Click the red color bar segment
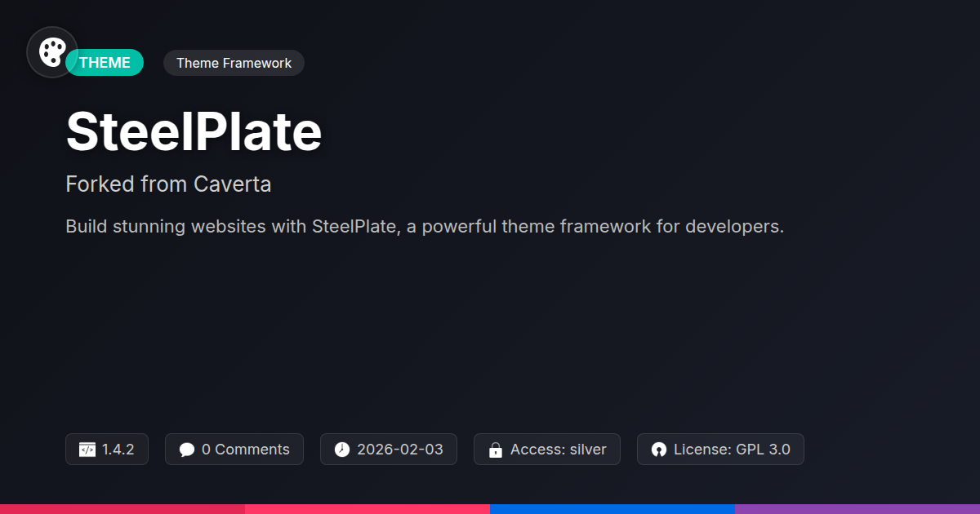980x514 pixels. click(x=122, y=508)
